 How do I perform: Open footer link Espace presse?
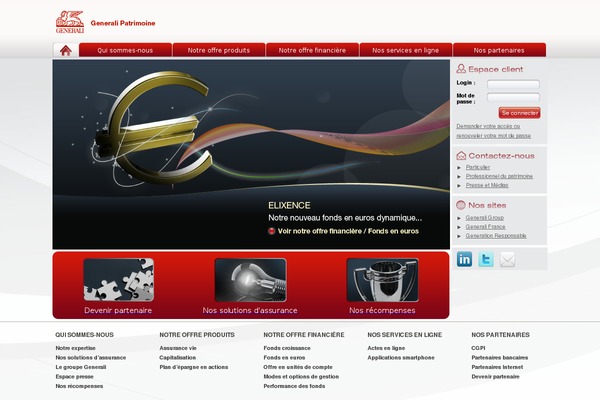click(74, 377)
